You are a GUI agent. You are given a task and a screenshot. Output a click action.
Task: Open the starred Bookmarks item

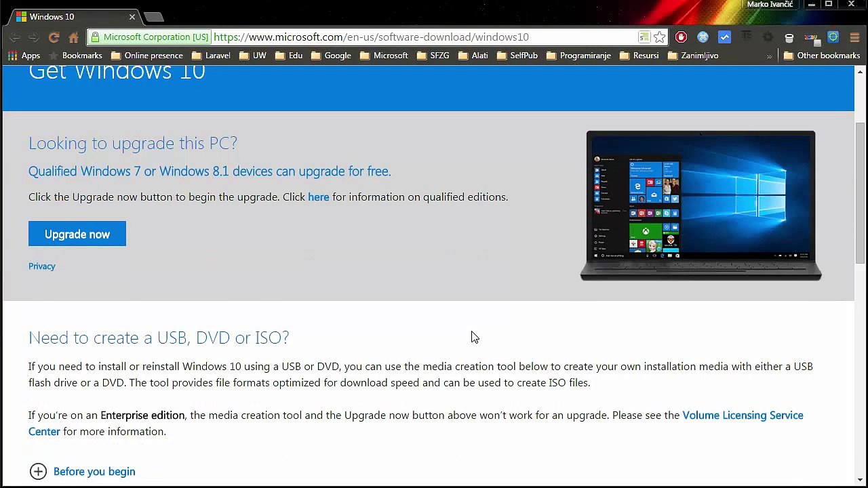coord(75,56)
